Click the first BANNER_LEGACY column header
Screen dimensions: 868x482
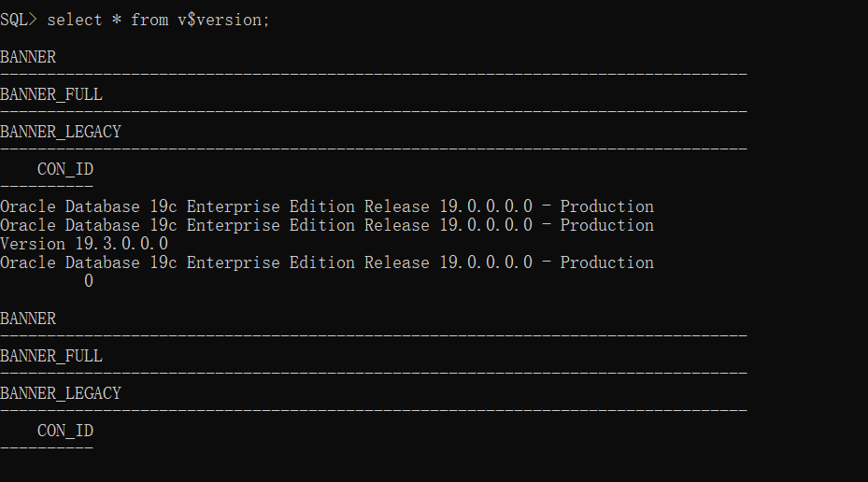pyautogui.click(x=61, y=132)
